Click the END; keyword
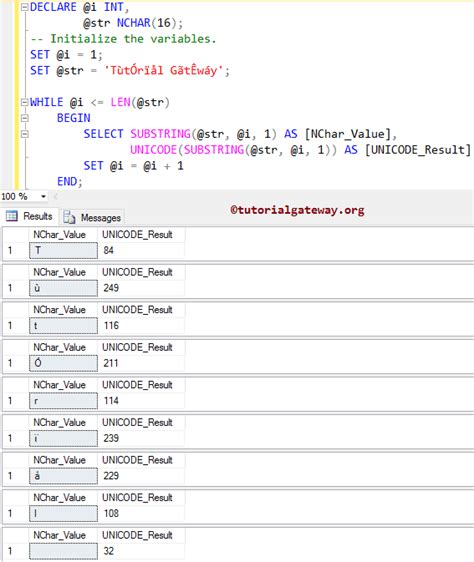This screenshot has width=474, height=562. tap(70, 182)
